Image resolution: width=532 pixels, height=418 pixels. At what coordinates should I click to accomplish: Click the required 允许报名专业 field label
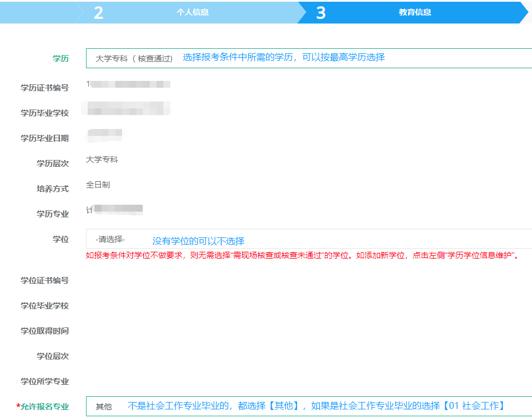pos(44,407)
